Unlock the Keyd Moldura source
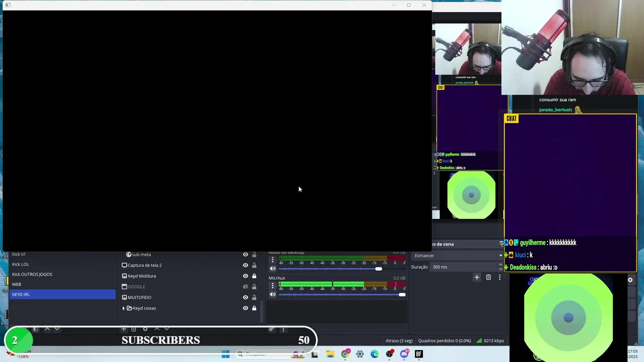 254,276
